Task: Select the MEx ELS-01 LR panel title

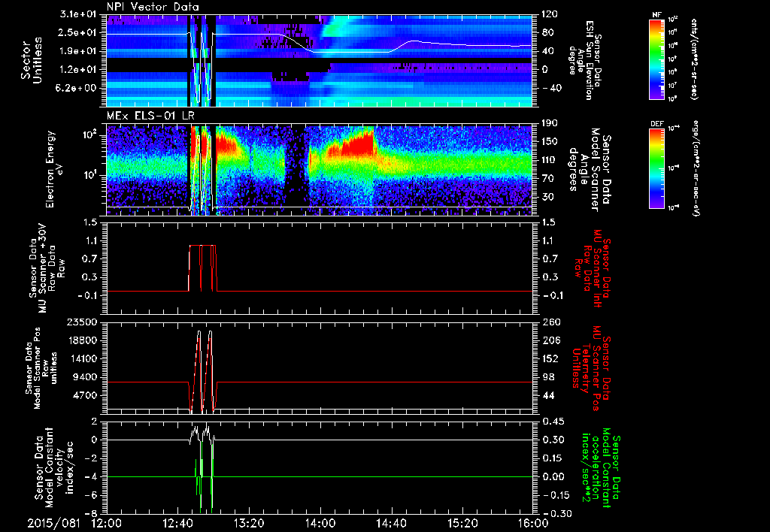Action: [150, 116]
